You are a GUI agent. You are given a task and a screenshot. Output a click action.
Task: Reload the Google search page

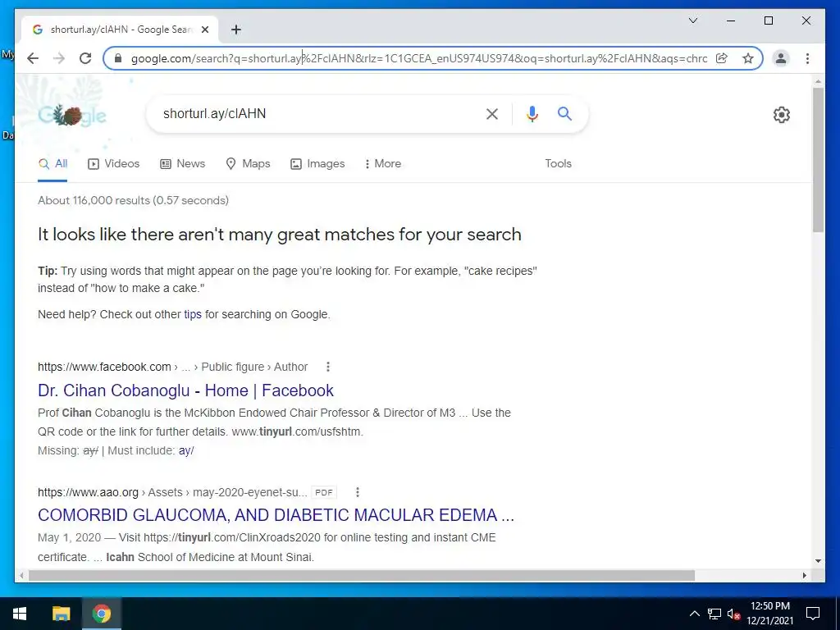[x=85, y=58]
